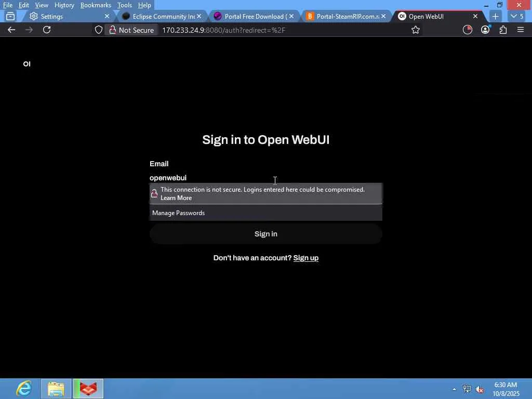Viewport: 532px width, 399px height.
Task: Open the Bookmarks menu
Action: pos(96,5)
